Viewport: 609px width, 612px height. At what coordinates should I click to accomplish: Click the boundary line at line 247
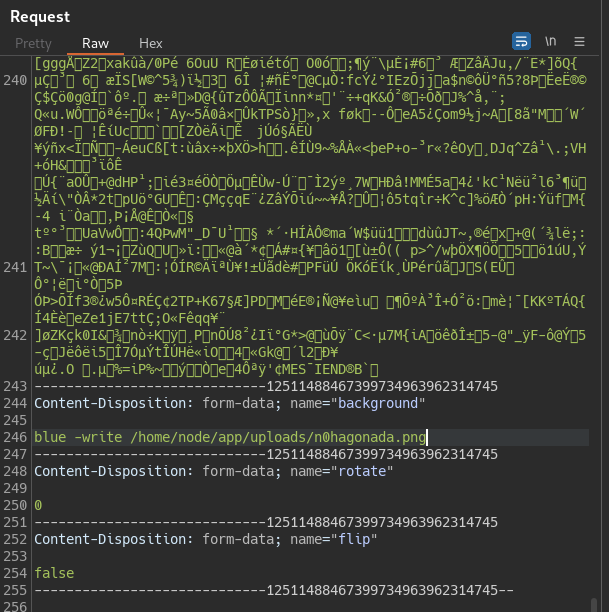click(266, 454)
